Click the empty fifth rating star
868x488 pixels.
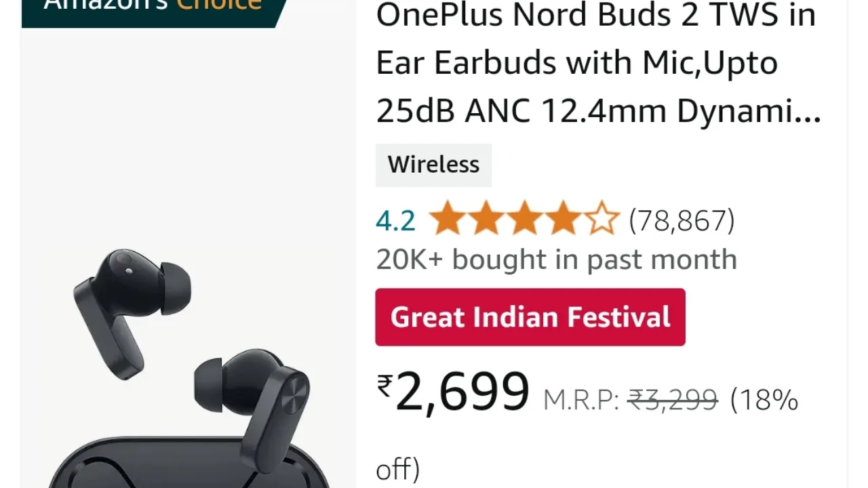click(601, 219)
